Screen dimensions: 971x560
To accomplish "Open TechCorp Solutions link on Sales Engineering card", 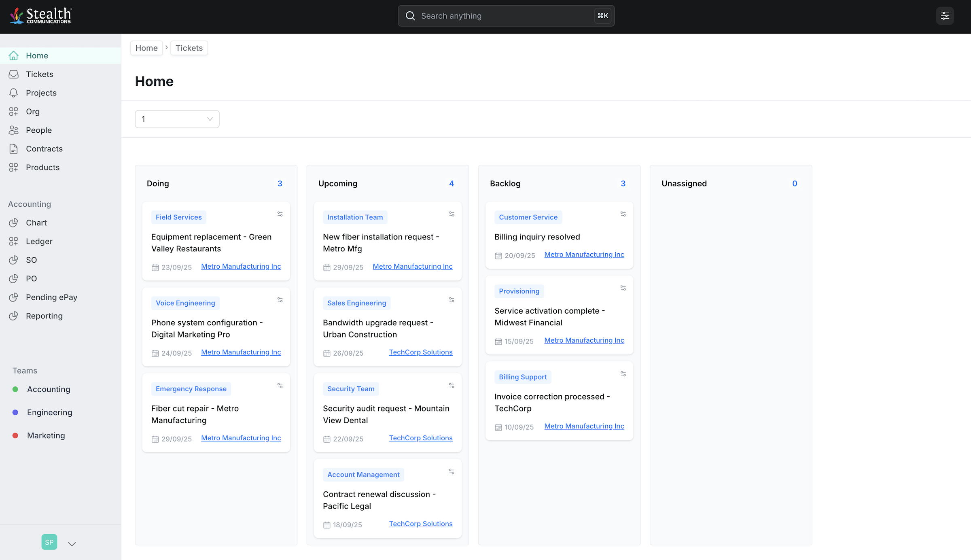I will (420, 352).
